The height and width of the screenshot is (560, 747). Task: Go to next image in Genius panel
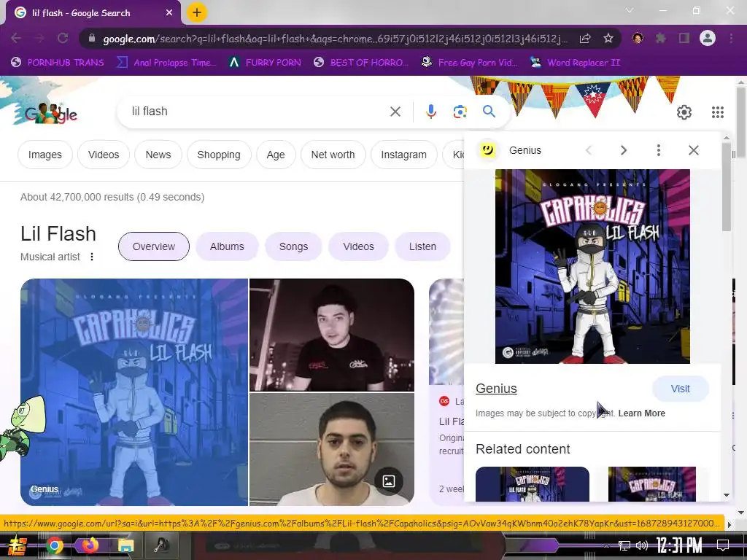click(x=624, y=150)
